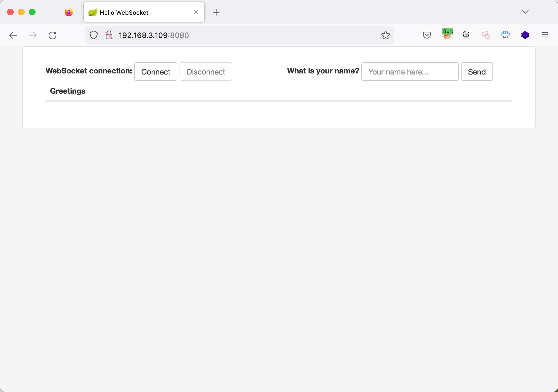This screenshot has width=558, height=392.
Task: Open the blue umbrella extension icon
Action: click(x=505, y=35)
